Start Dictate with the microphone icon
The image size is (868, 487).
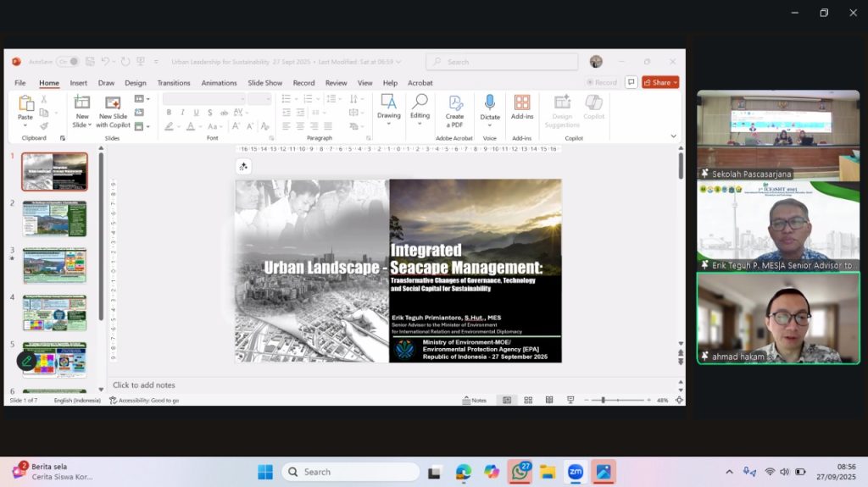490,108
